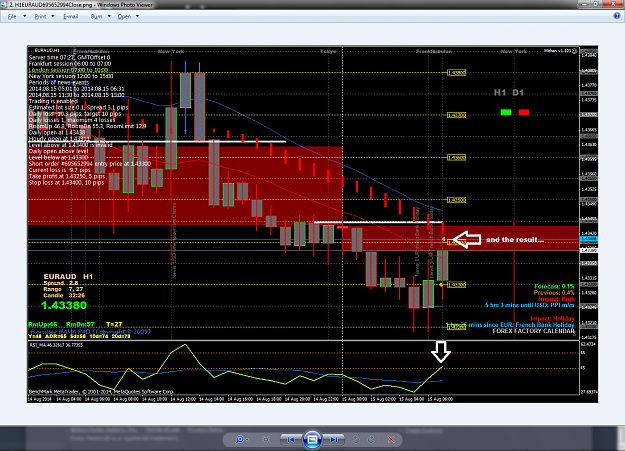Image resolution: width=625 pixels, height=451 pixels.
Task: Open the File menu
Action: [12, 16]
